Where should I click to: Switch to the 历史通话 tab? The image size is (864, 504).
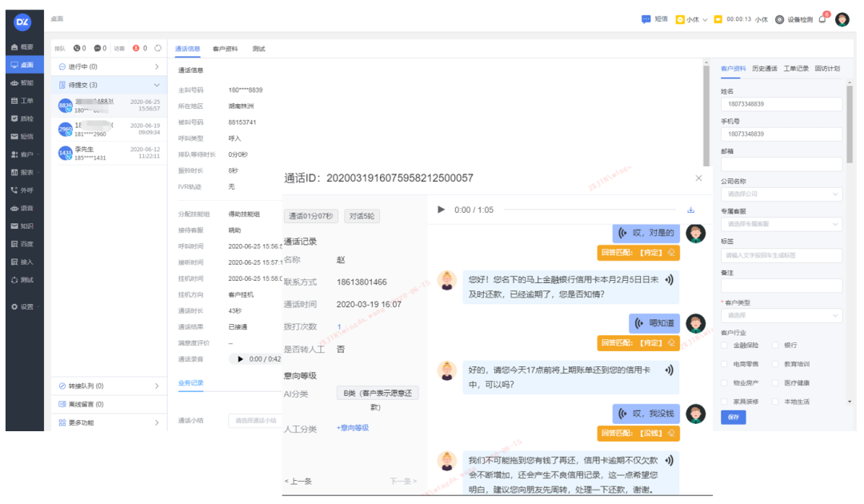[764, 69]
